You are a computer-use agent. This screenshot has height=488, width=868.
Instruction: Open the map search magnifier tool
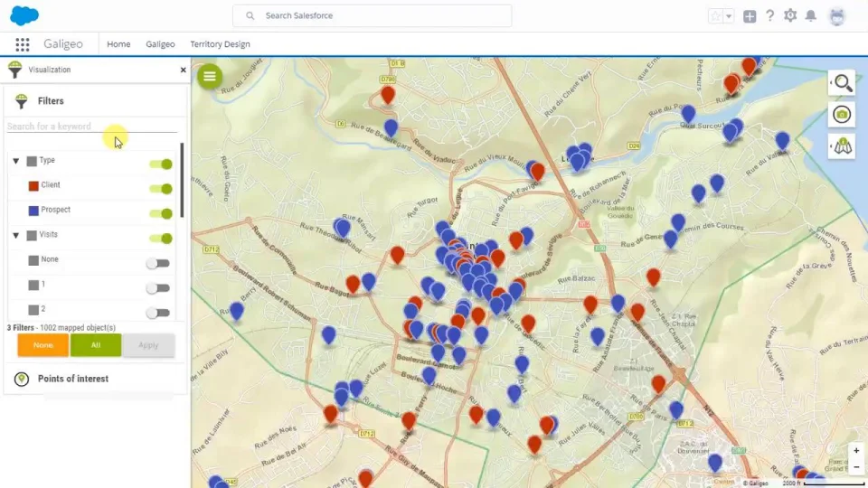pos(842,83)
